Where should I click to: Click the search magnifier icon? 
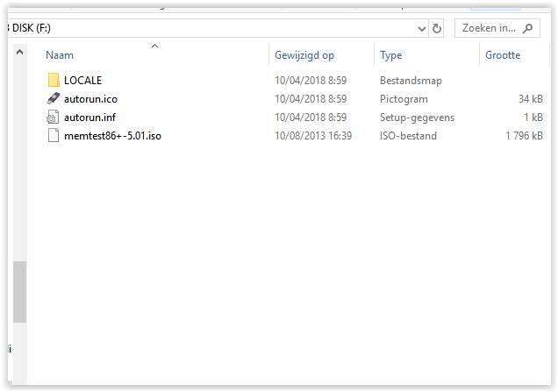click(x=528, y=28)
